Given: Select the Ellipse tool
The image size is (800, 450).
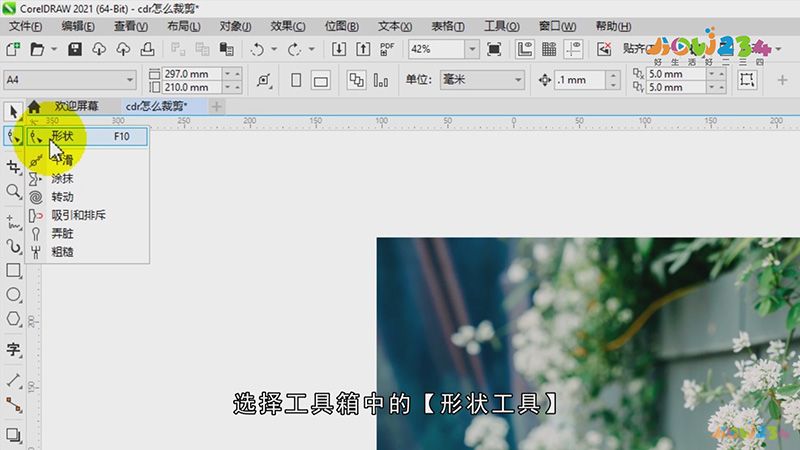Looking at the screenshot, I should [x=13, y=294].
